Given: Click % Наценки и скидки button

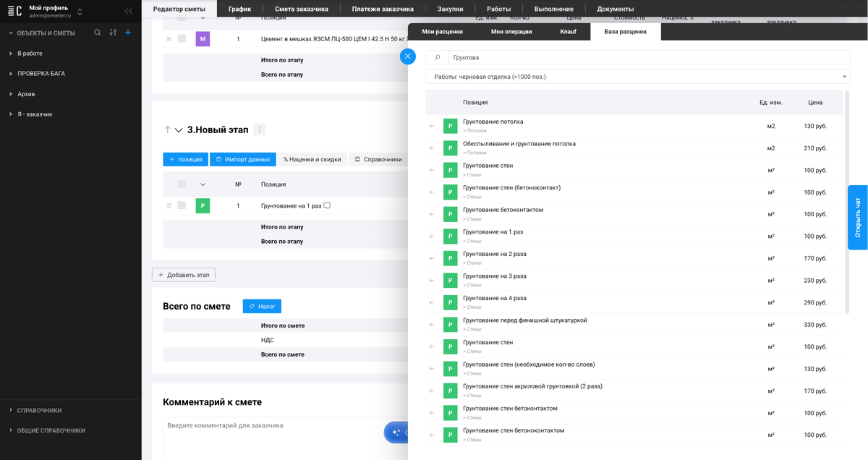Looking at the screenshot, I should coord(312,159).
